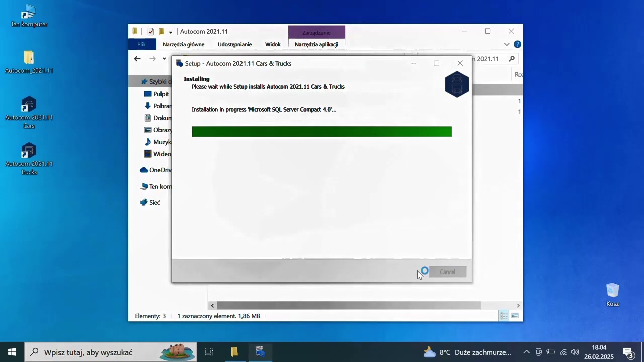Select Dokumenty (Dokum...) in Explorer sidebar
This screenshot has width=644, height=362.
click(157, 118)
